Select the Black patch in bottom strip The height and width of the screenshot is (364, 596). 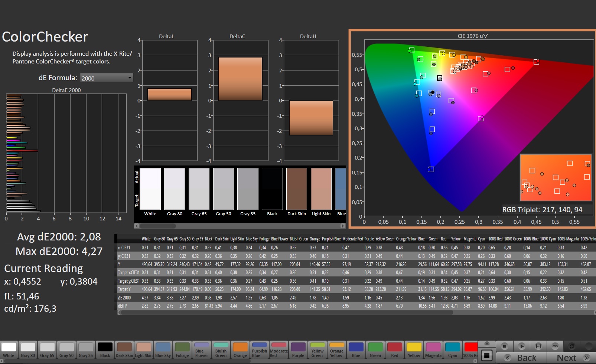[x=105, y=350]
